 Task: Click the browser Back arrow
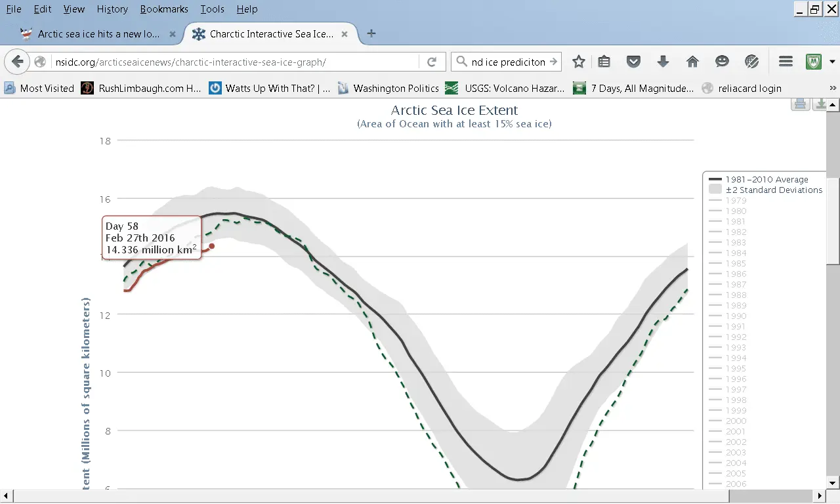click(18, 62)
